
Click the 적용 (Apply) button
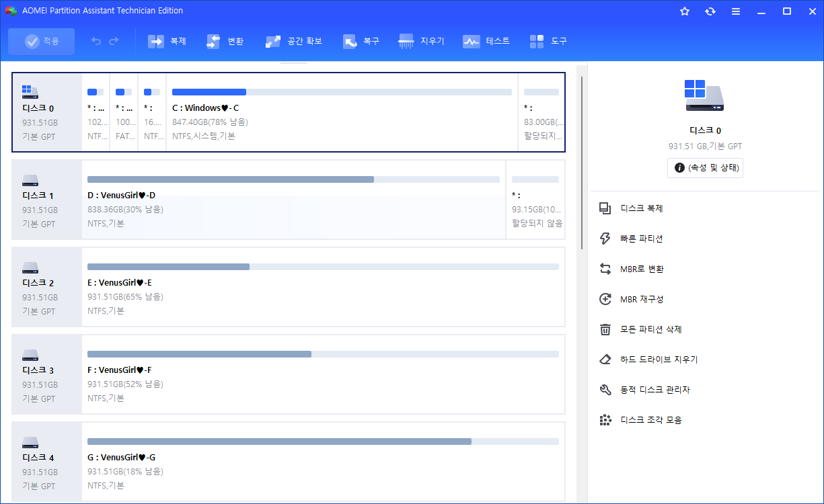[42, 42]
